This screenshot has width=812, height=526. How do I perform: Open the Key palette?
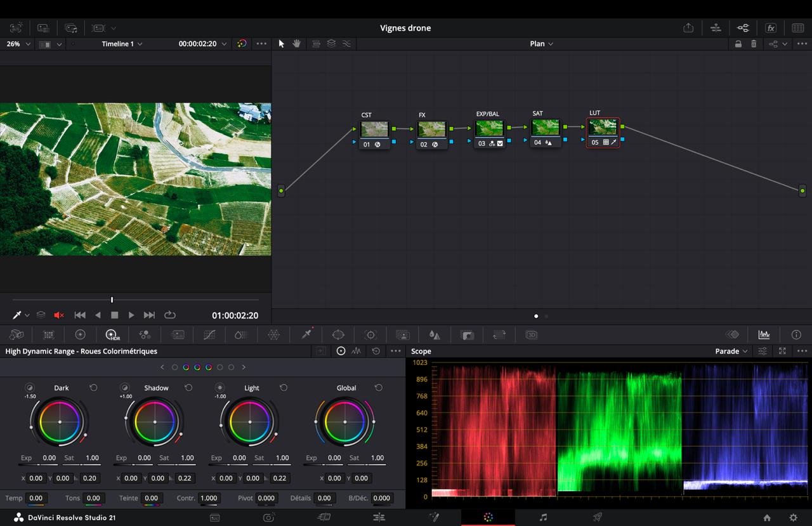pyautogui.click(x=467, y=335)
